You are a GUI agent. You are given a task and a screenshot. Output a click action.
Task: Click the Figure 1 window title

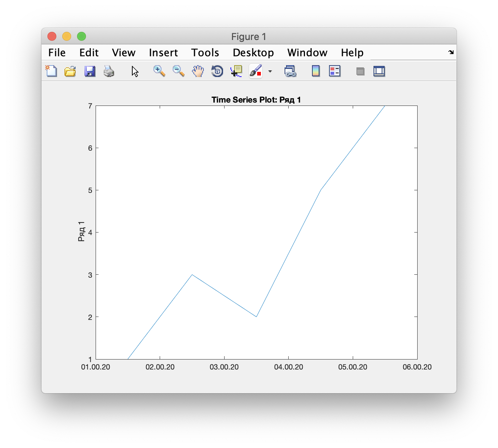click(x=249, y=37)
